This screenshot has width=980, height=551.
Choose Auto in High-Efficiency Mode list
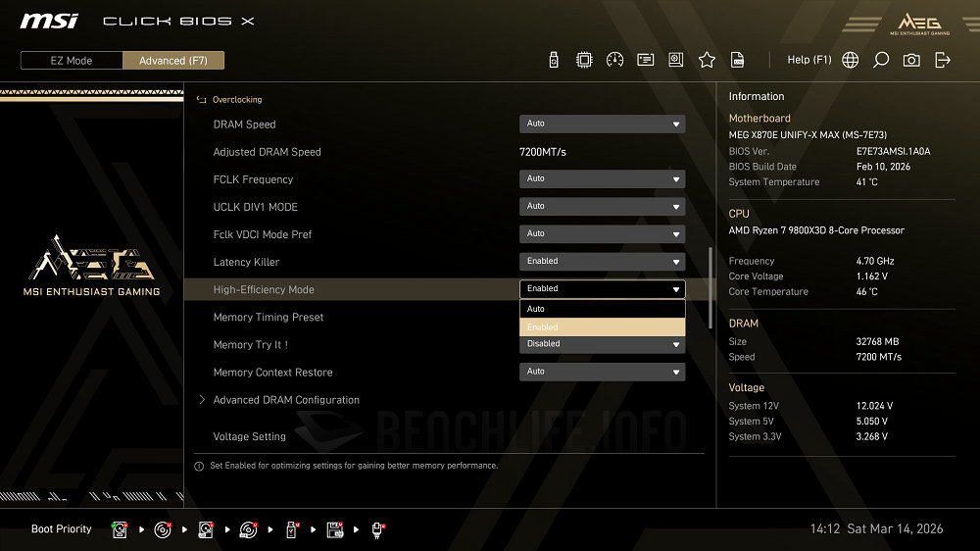(602, 309)
